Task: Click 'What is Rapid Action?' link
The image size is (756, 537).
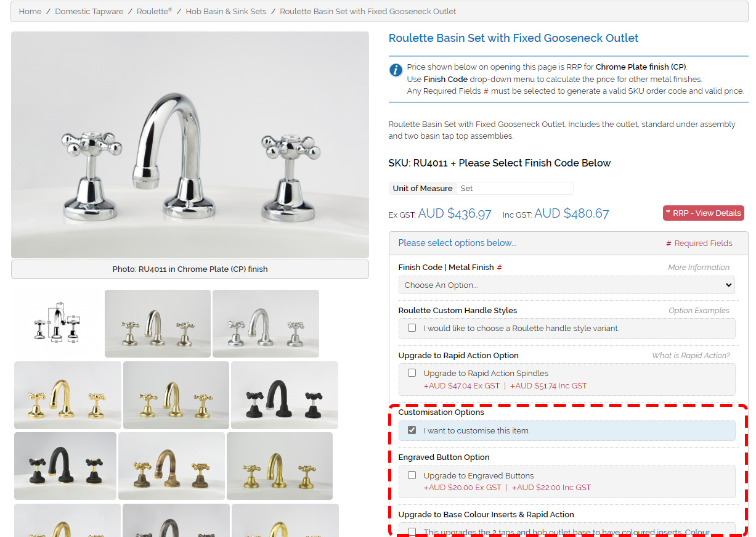Action: (x=691, y=356)
